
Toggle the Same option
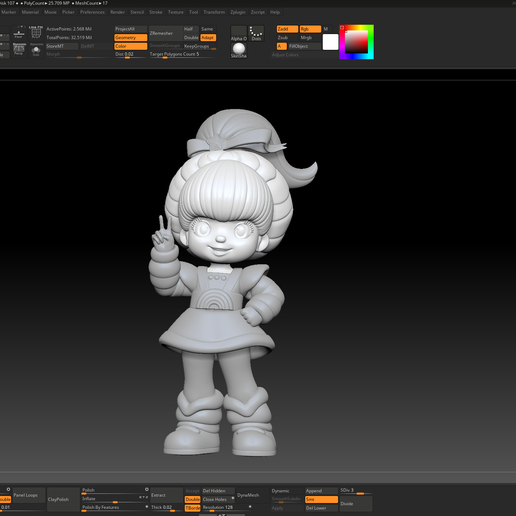208,29
